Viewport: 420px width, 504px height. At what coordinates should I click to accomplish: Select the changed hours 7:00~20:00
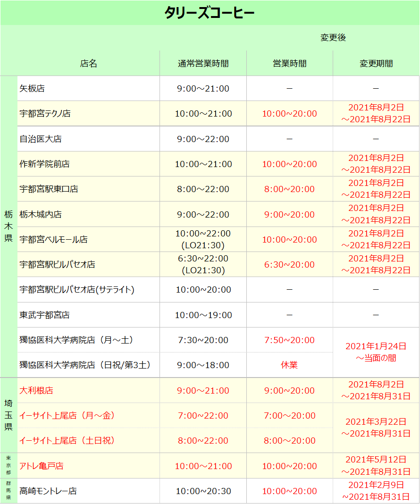[x=290, y=416]
